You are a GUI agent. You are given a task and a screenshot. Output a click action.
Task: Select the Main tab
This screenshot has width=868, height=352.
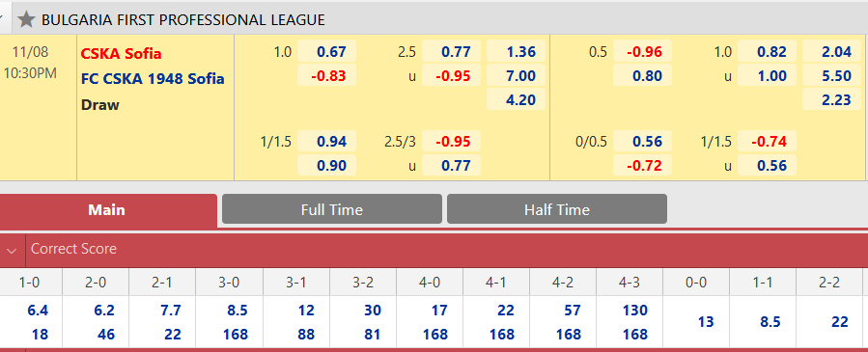click(107, 210)
